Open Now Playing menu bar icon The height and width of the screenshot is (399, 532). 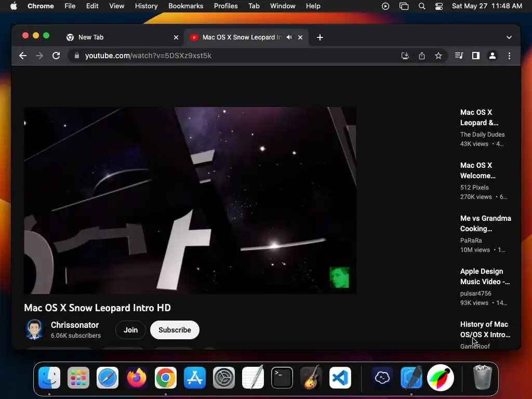point(385,6)
